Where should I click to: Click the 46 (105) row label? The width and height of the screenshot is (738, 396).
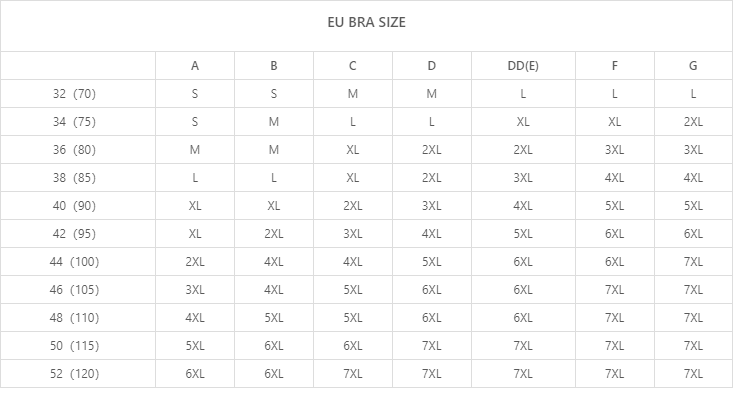tap(74, 290)
